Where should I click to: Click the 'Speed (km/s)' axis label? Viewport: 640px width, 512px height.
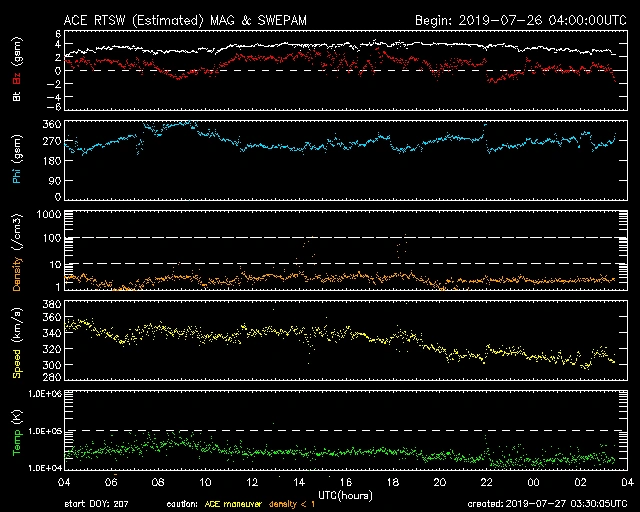click(17, 343)
